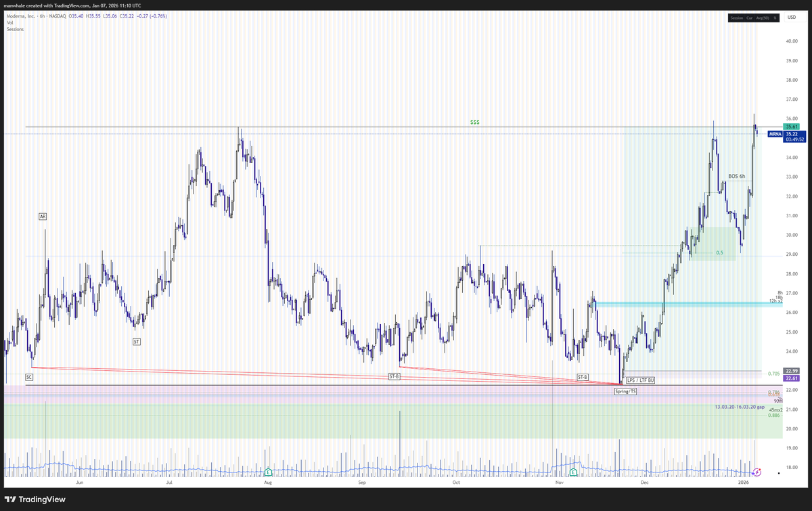Select the September ST-B annotation label
The width and height of the screenshot is (812, 511).
394,376
